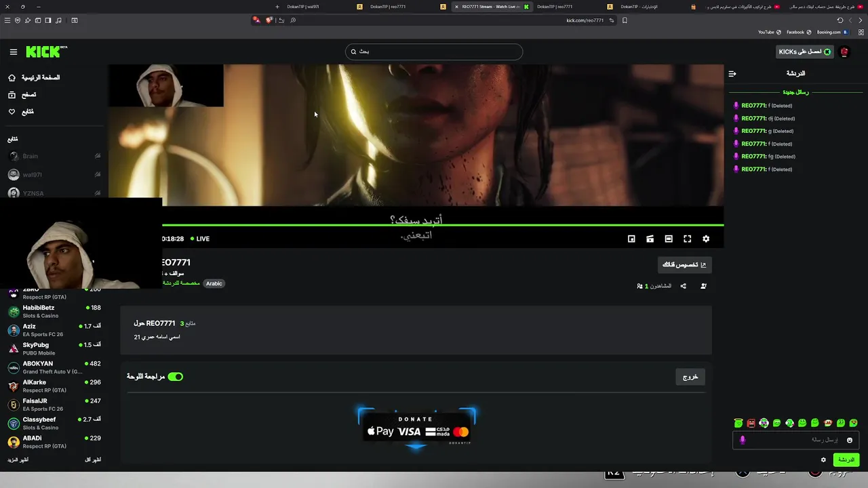The image size is (868, 488).
Task: Open the Aziz EA Sports FC 26 channel
Action: (53, 330)
